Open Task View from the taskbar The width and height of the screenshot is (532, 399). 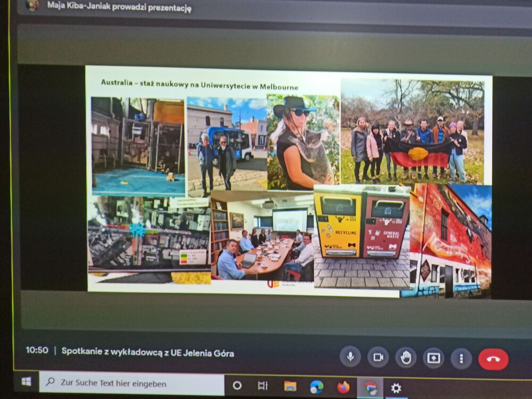[x=263, y=386]
